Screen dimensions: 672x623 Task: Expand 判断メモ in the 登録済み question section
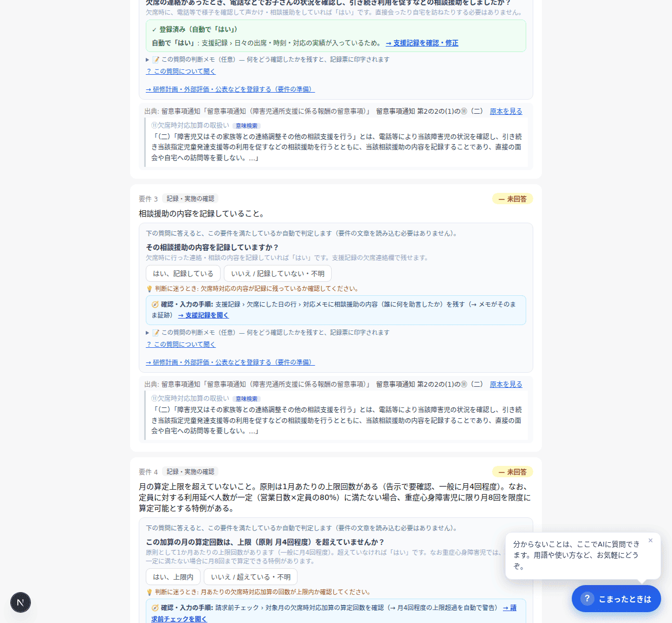(x=268, y=60)
